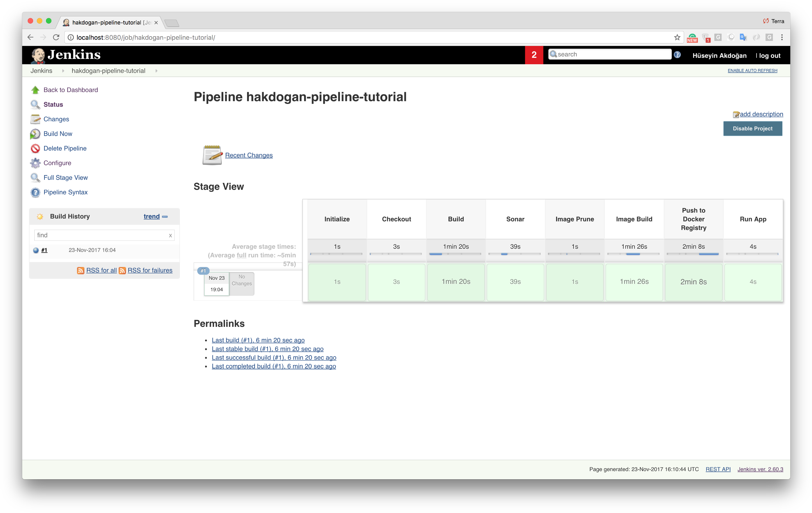The width and height of the screenshot is (812, 513).
Task: Toggle the bookmark star in the address bar
Action: click(x=677, y=37)
